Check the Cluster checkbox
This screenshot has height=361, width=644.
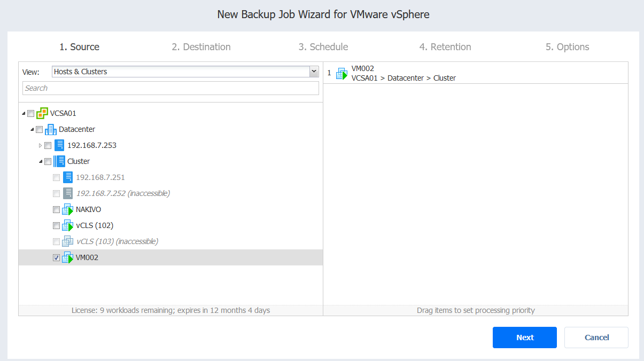pyautogui.click(x=48, y=162)
